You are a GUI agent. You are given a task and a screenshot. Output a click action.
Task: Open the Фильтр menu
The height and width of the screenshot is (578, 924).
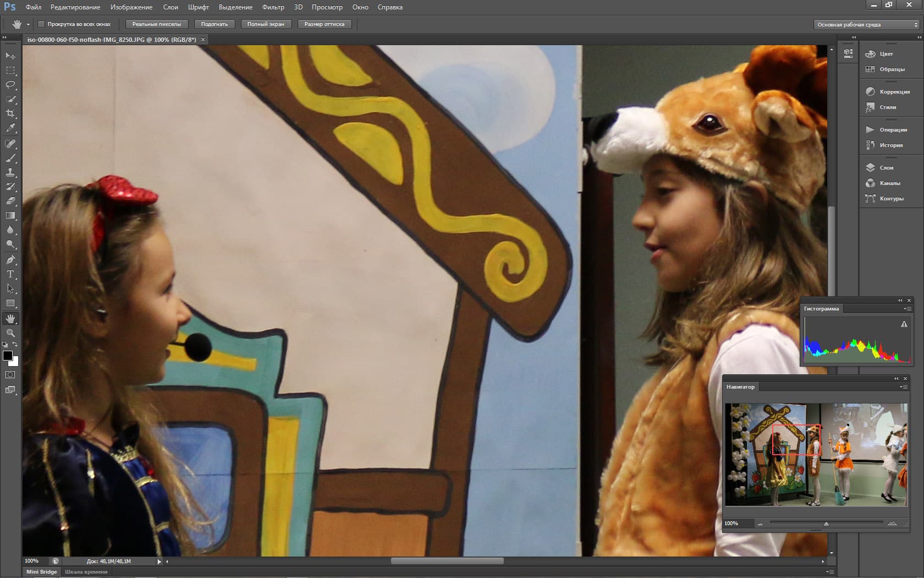click(273, 7)
